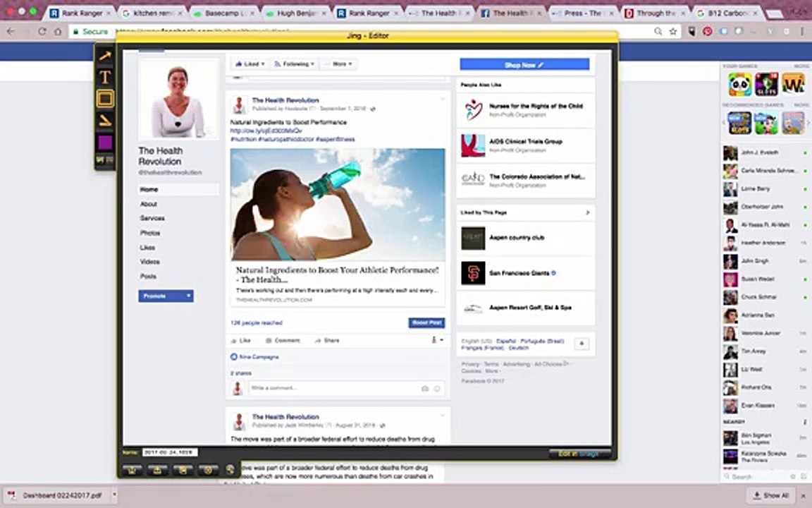Viewport: 812px width, 508px height.
Task: Select Videos in page sidebar
Action: [149, 262]
